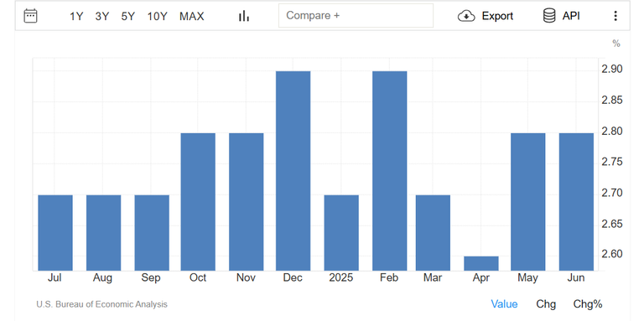Click the December bar in chart
Viewport: 644px width, 321px height.
pyautogui.click(x=293, y=171)
